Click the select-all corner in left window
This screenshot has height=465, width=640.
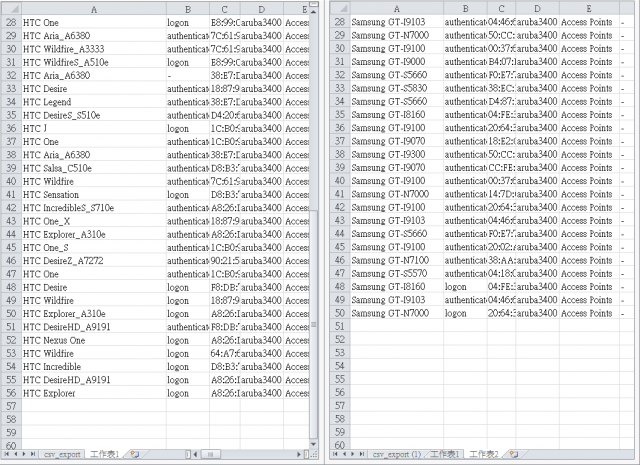coord(11,9)
